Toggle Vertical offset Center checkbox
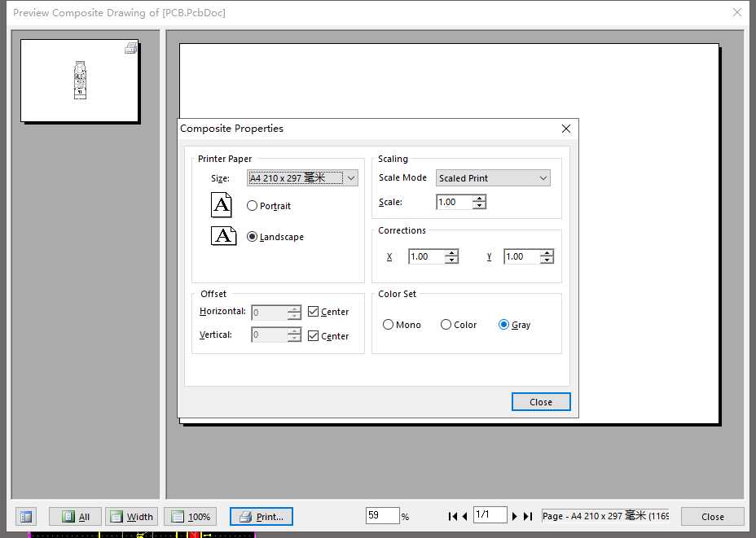 tap(313, 335)
